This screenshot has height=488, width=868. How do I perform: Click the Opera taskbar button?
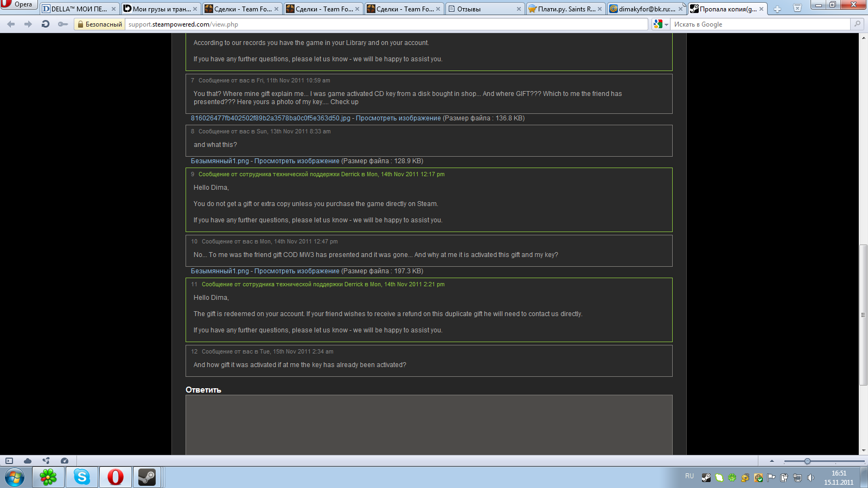pyautogui.click(x=116, y=477)
